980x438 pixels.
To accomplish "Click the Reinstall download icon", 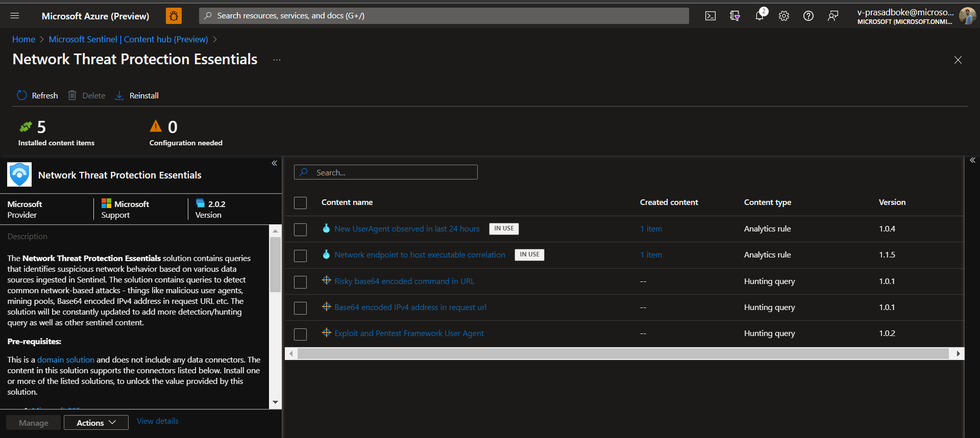I will coord(119,95).
